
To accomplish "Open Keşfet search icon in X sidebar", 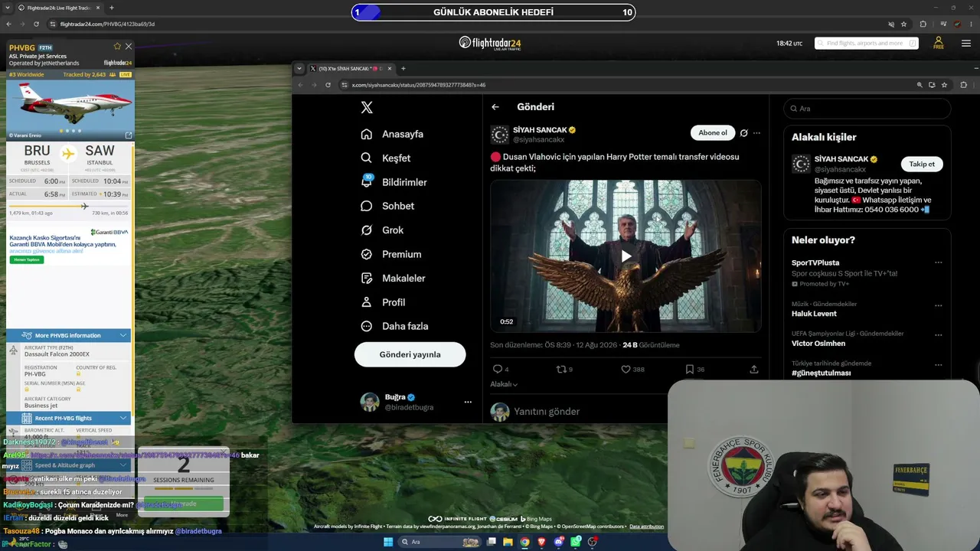I will coord(367,158).
